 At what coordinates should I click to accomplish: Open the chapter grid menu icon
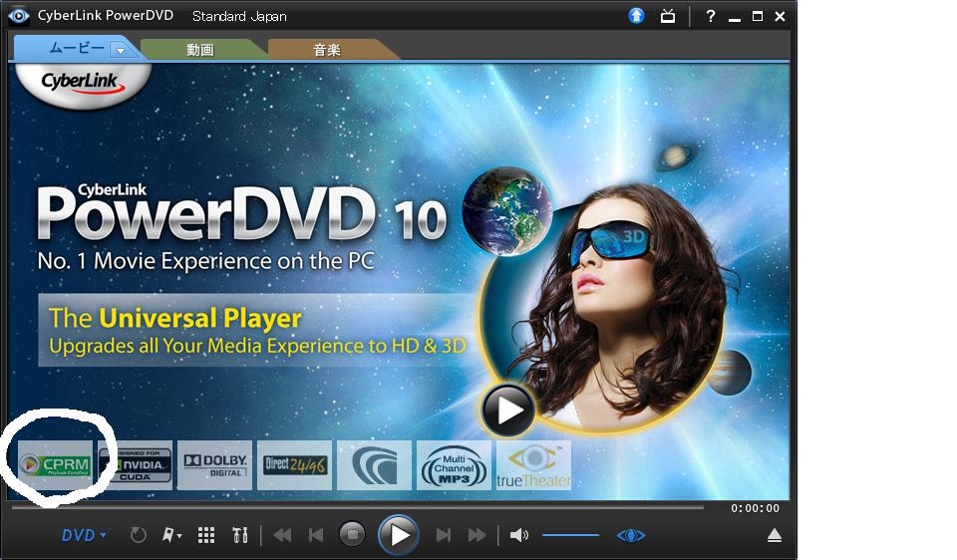coord(206,536)
